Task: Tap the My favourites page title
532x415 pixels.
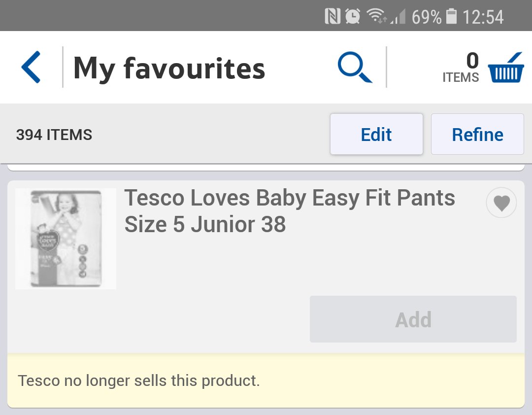Action: (x=169, y=68)
